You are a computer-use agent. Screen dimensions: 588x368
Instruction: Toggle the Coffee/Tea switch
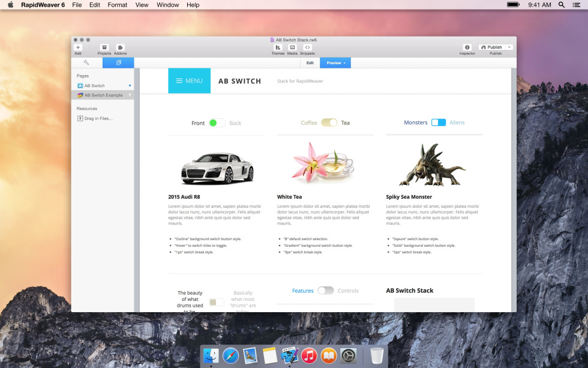(x=329, y=122)
